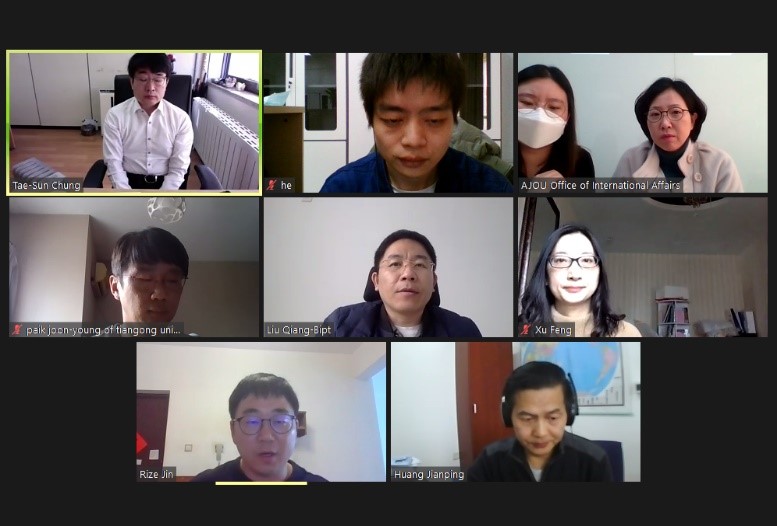
Task: Click the "paik joon-young of tiangong uni..." name text
Action: coord(105,330)
